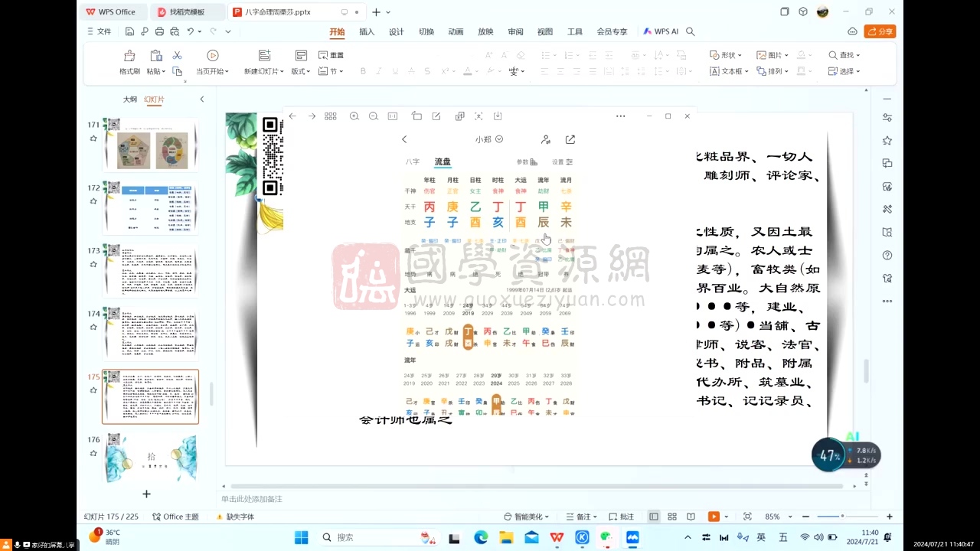980x551 pixels.
Task: Select slide 173 thumbnail
Action: tap(150, 271)
